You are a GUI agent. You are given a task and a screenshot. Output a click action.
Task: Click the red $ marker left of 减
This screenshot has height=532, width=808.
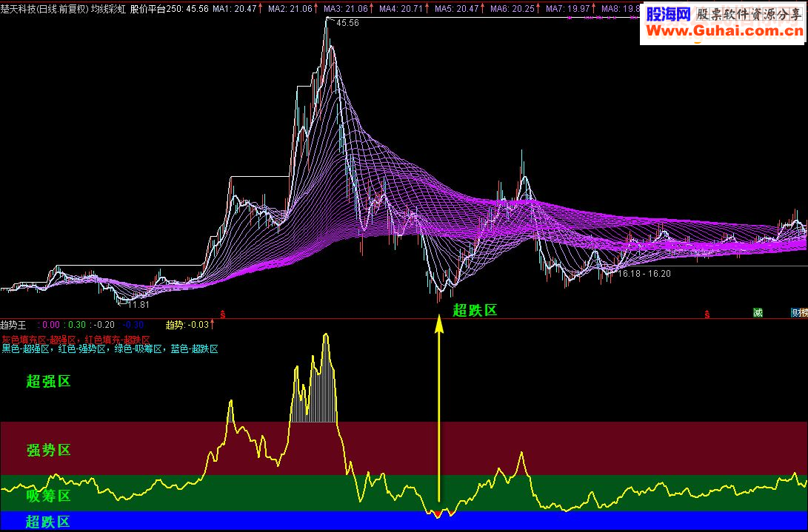pyautogui.click(x=707, y=313)
